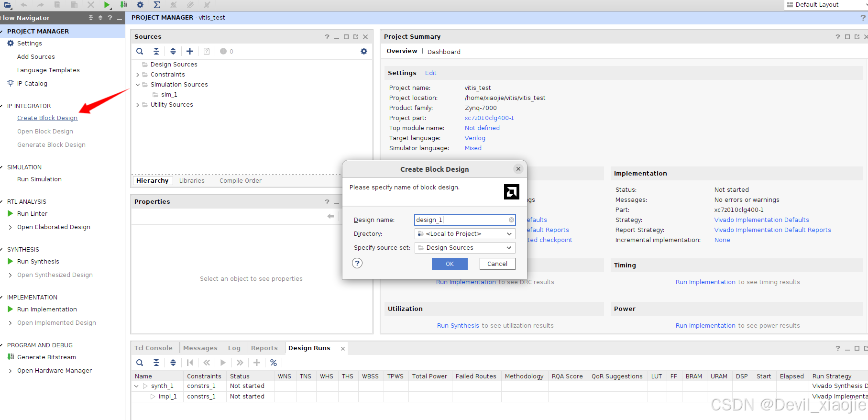Image resolution: width=868 pixels, height=420 pixels.
Task: Click the Create Block Design link
Action: click(x=47, y=118)
